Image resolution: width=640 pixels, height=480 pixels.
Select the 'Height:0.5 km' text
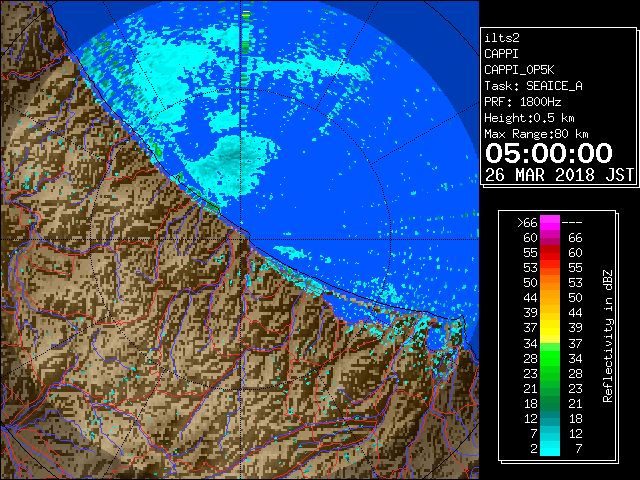coord(529,118)
